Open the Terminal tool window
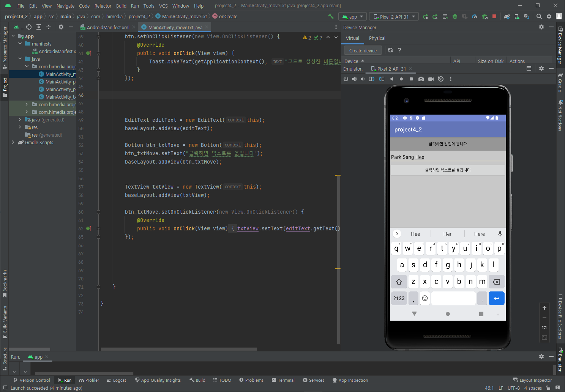 [x=283, y=380]
